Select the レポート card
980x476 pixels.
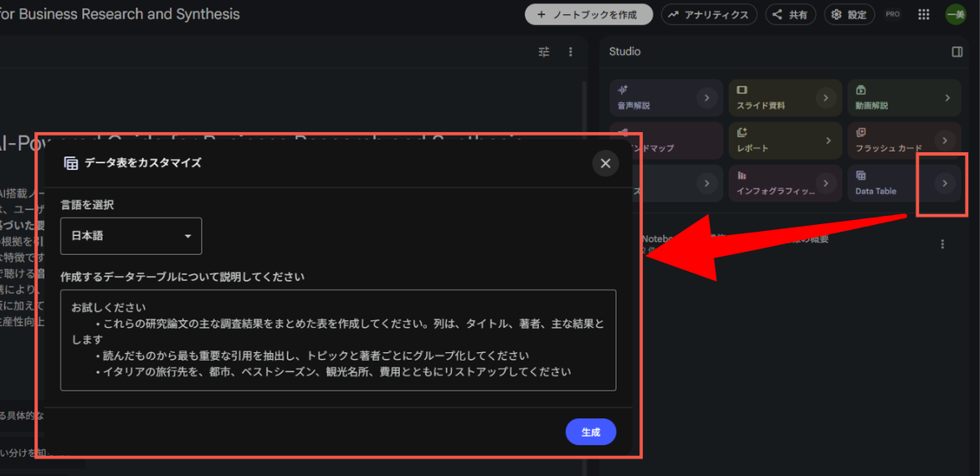(x=785, y=141)
